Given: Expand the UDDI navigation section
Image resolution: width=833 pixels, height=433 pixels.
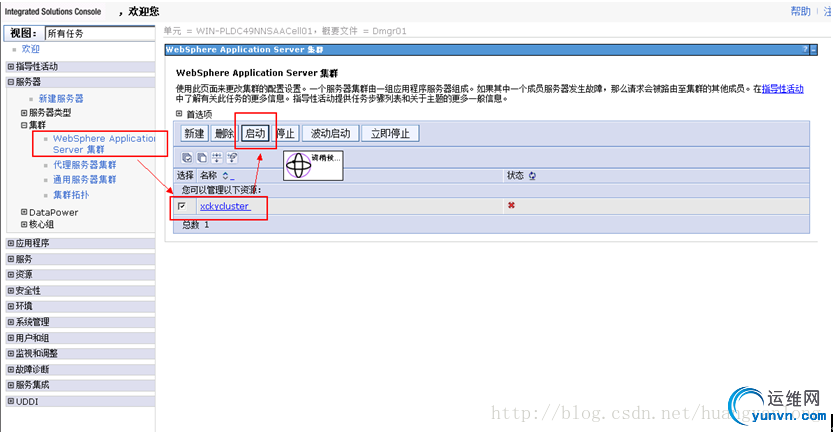Looking at the screenshot, I should point(11,401).
